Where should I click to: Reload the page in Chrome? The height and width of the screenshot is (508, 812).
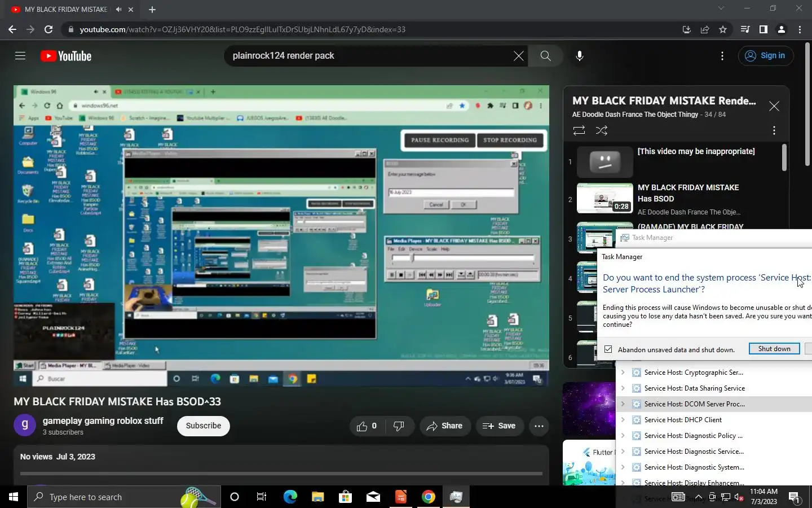point(48,29)
